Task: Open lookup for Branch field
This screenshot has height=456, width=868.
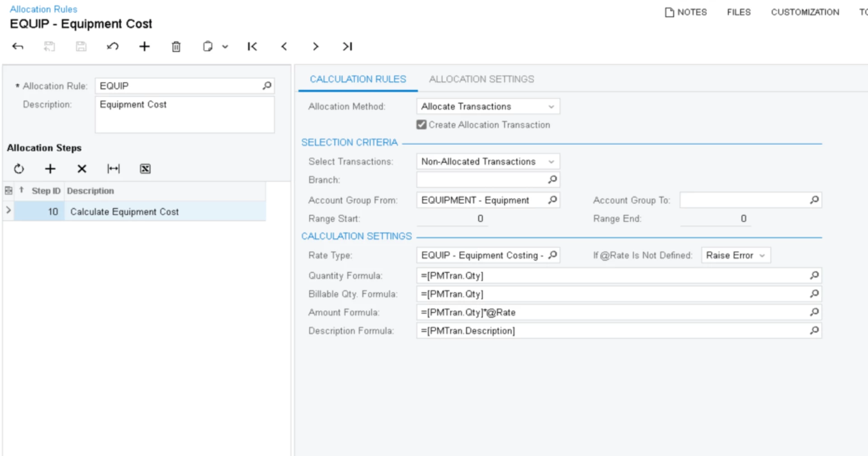Action: click(x=552, y=180)
